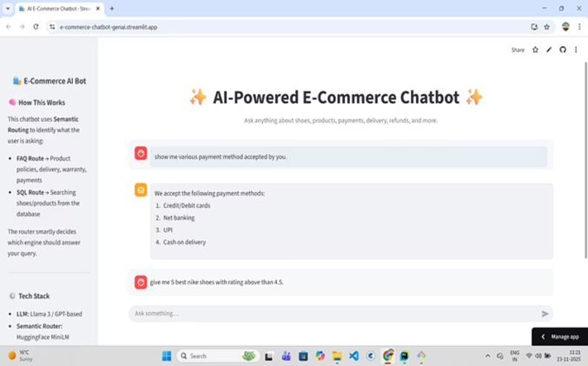Viewport: 588px width, 366px height.
Task: Click the red user avatar beside payment question
Action: click(x=141, y=153)
